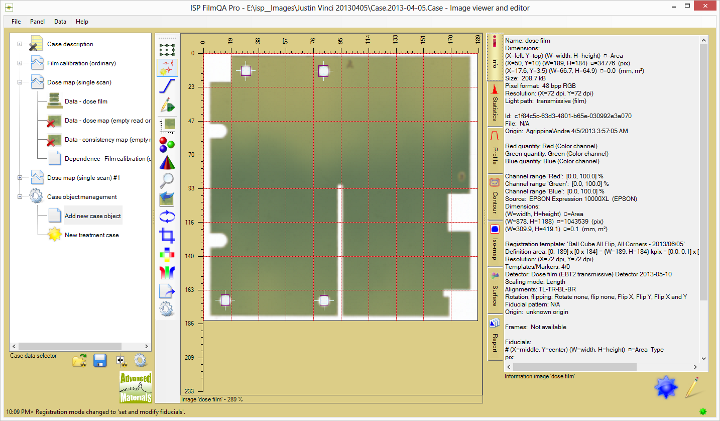
Task: Expand the Dose map (single scan) #1 node
Action: coord(19,177)
